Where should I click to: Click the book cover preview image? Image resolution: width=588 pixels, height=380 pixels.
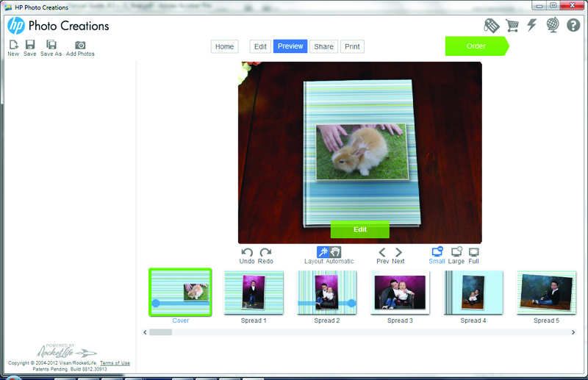click(x=362, y=154)
